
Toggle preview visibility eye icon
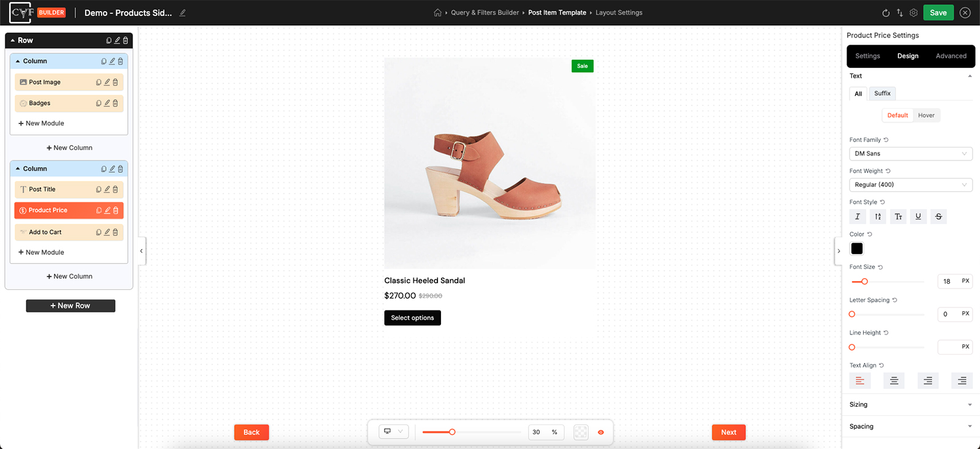(x=601, y=432)
